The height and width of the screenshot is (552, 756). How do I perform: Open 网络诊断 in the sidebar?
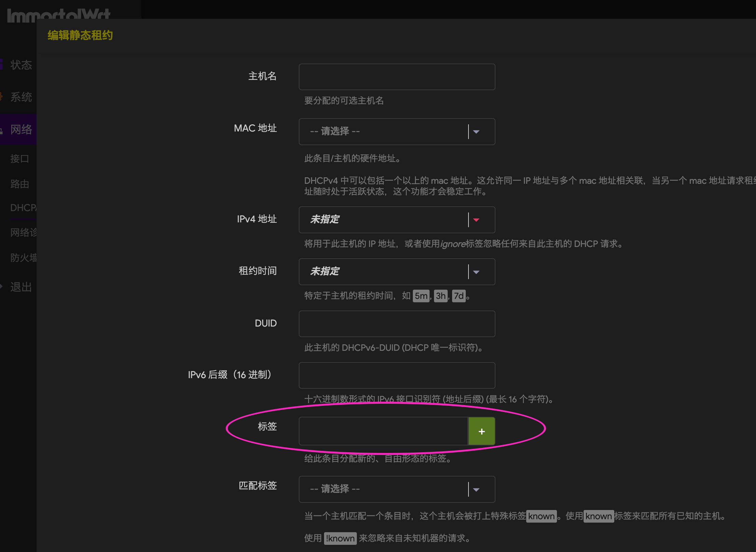tap(23, 233)
